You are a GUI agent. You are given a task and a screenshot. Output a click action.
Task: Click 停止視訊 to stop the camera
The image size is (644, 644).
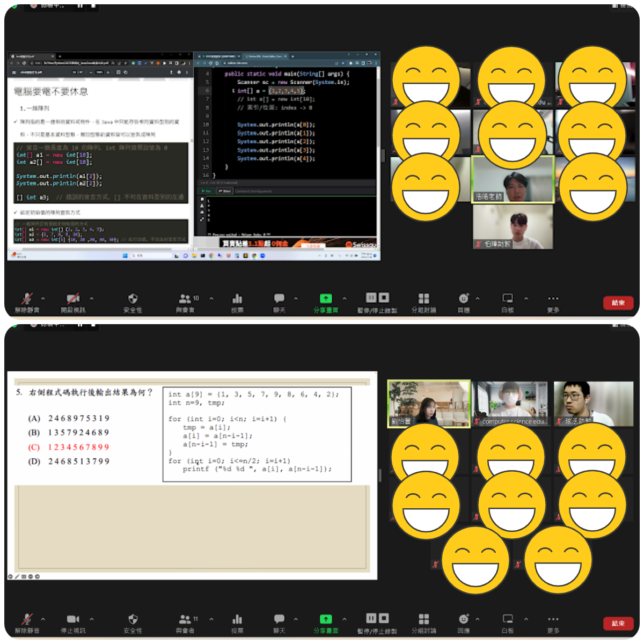pos(73,620)
